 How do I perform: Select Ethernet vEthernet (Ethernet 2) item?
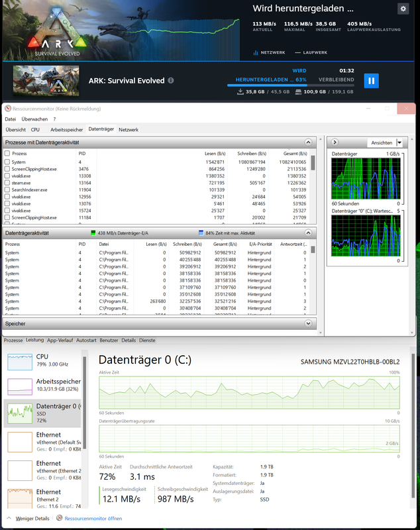coord(43,470)
